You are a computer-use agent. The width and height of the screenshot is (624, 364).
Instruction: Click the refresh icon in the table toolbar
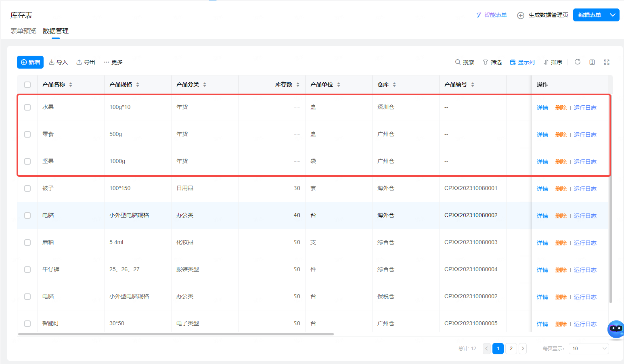pyautogui.click(x=578, y=62)
